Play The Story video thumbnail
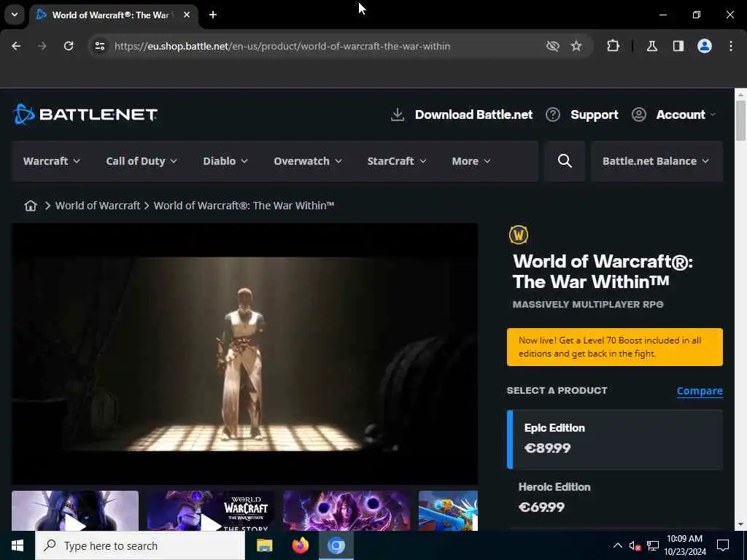The width and height of the screenshot is (747, 560). click(x=211, y=510)
